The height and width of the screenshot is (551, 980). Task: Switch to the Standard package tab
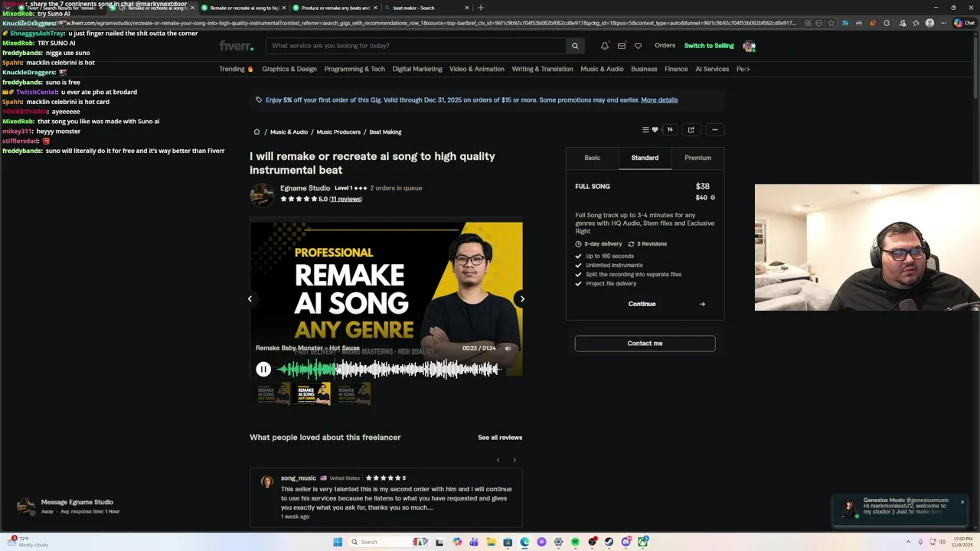point(645,158)
